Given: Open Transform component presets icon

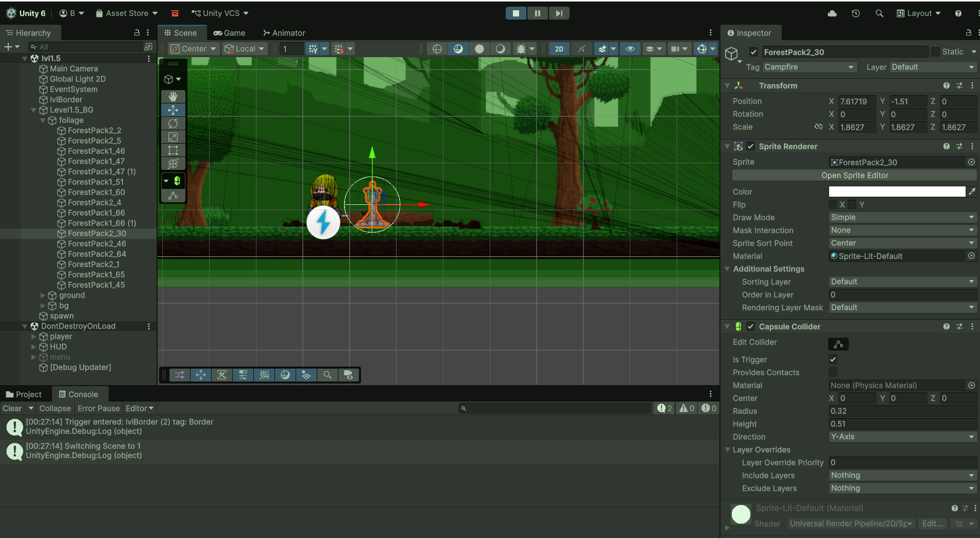Looking at the screenshot, I should (959, 85).
